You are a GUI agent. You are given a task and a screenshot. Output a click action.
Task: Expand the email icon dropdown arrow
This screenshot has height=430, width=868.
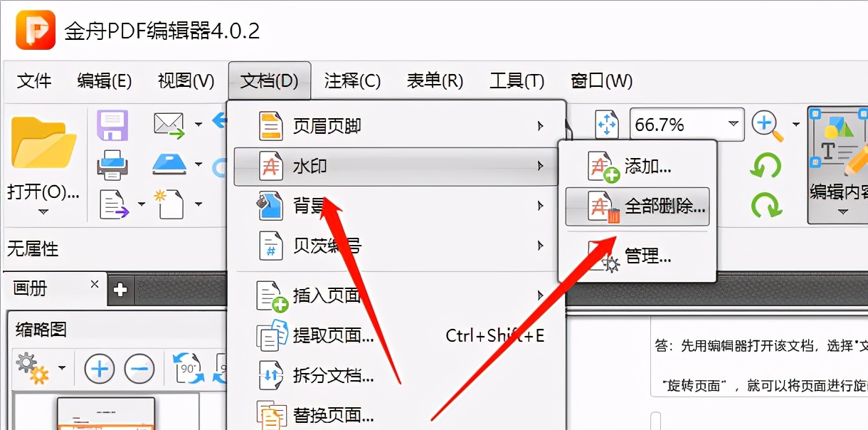pos(199,125)
